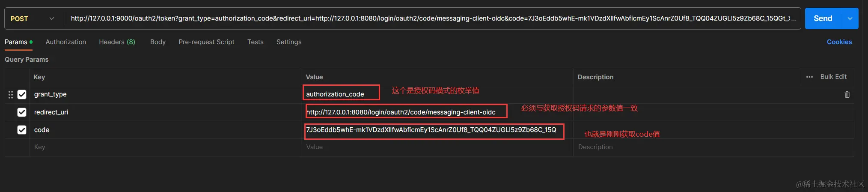This screenshot has width=868, height=192.
Task: Send the token request
Action: [x=823, y=18]
